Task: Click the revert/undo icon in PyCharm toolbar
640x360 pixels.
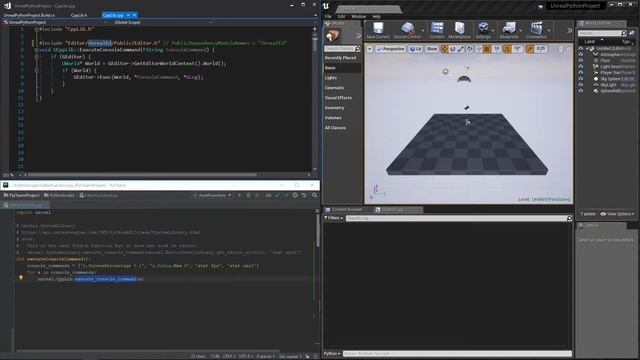Action: click(x=304, y=196)
